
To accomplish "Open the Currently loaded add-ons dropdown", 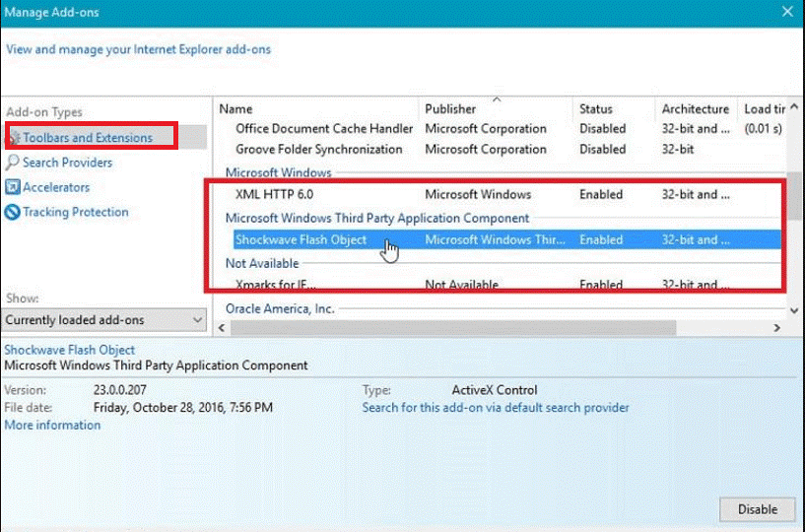I will 104,320.
